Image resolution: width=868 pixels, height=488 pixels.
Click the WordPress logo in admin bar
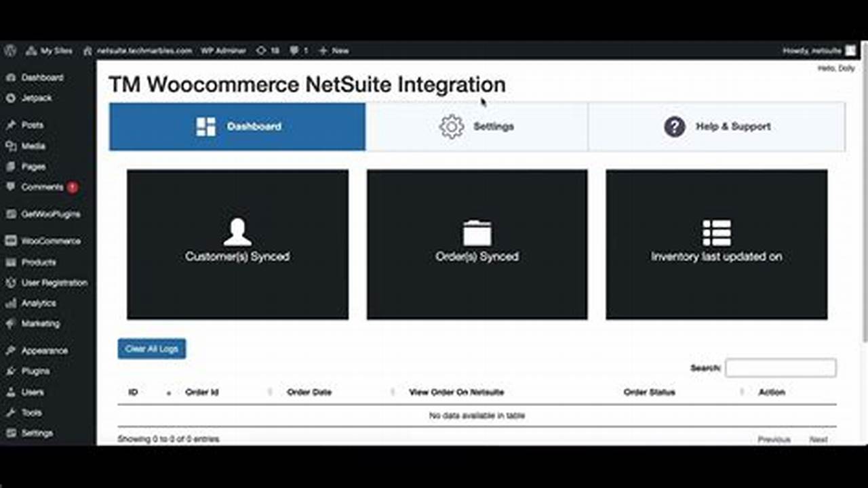click(9, 51)
